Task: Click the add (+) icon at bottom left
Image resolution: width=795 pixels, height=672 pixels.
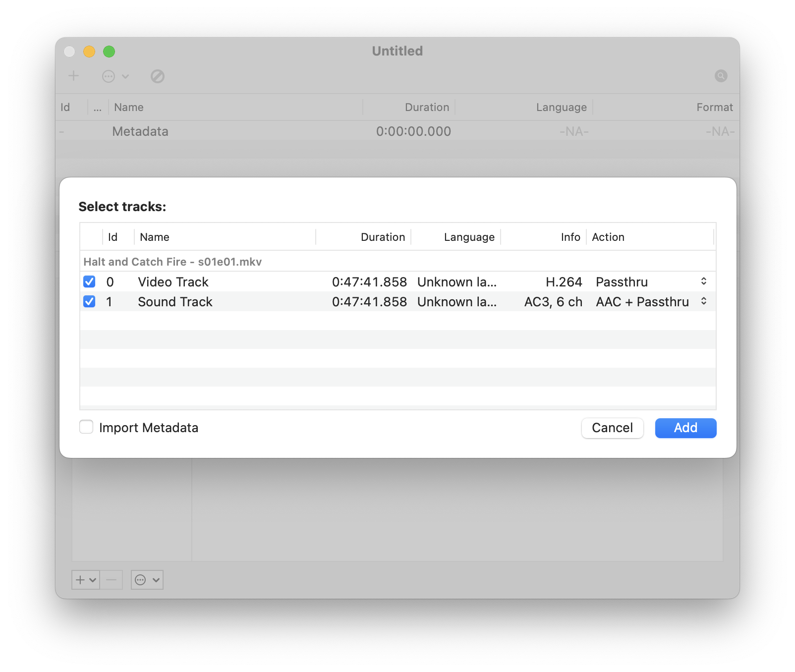Action: pyautogui.click(x=80, y=579)
